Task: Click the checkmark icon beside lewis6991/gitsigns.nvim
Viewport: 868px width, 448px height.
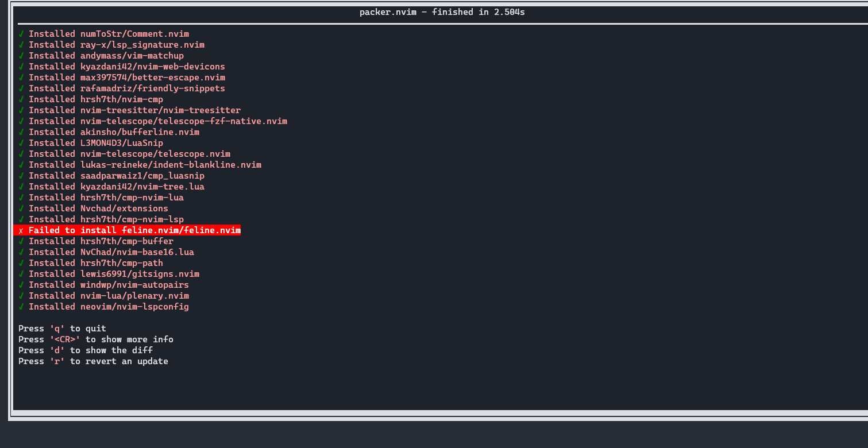Action: click(x=21, y=273)
